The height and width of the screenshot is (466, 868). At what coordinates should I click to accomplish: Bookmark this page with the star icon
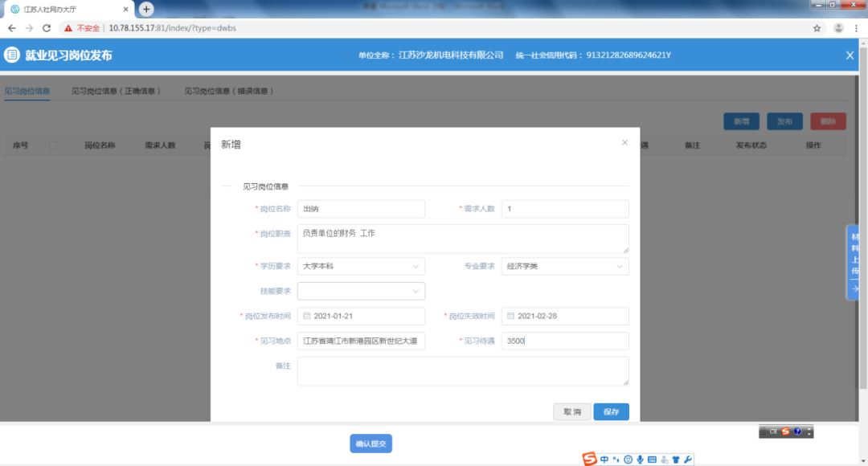tap(817, 28)
